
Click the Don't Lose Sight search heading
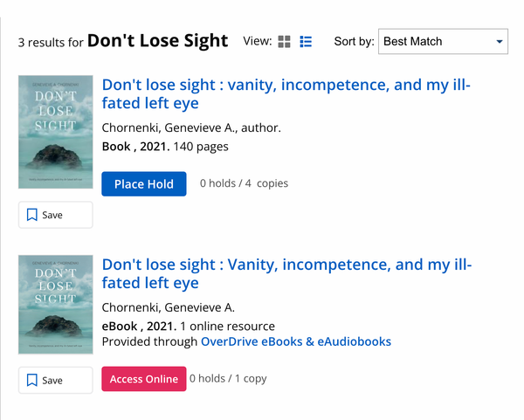click(x=157, y=41)
